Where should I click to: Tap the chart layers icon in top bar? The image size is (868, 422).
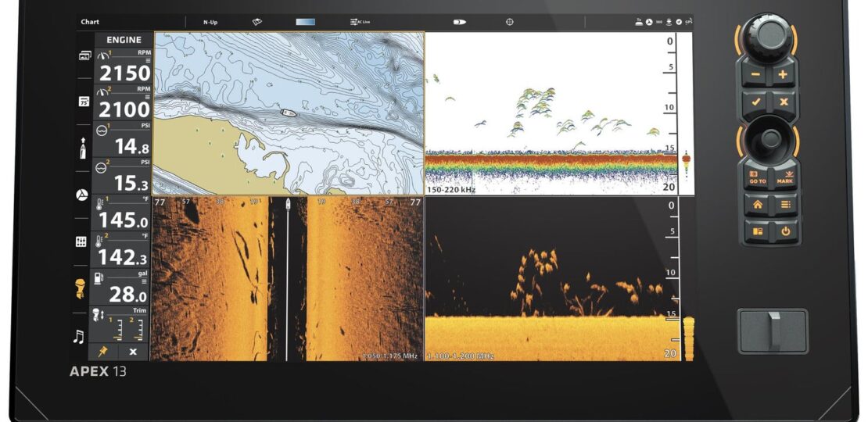coord(256,22)
